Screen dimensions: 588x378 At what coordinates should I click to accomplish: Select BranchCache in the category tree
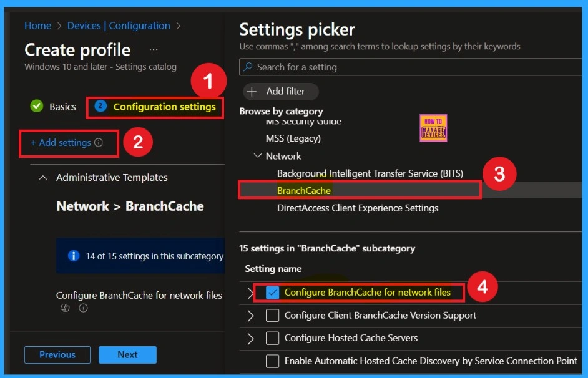(x=304, y=190)
